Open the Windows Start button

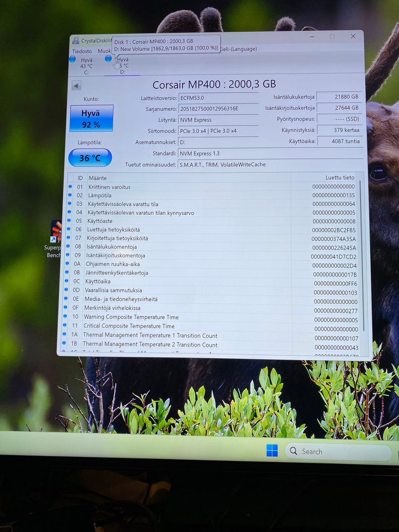(272, 451)
